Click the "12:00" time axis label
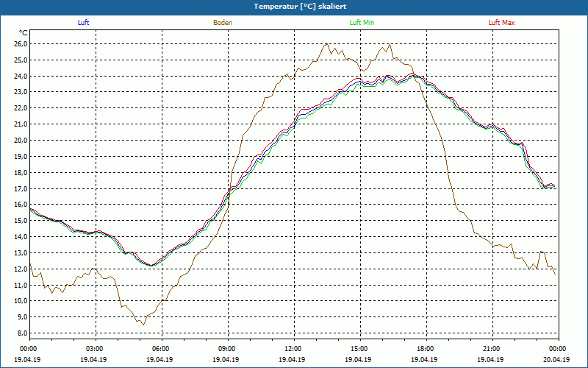Image resolution: width=588 pixels, height=368 pixels. click(294, 349)
